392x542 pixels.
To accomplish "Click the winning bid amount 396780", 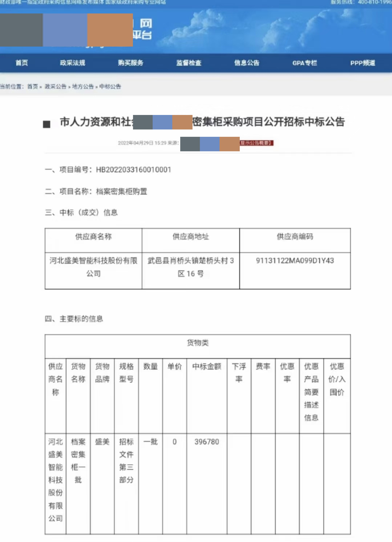I will [207, 442].
